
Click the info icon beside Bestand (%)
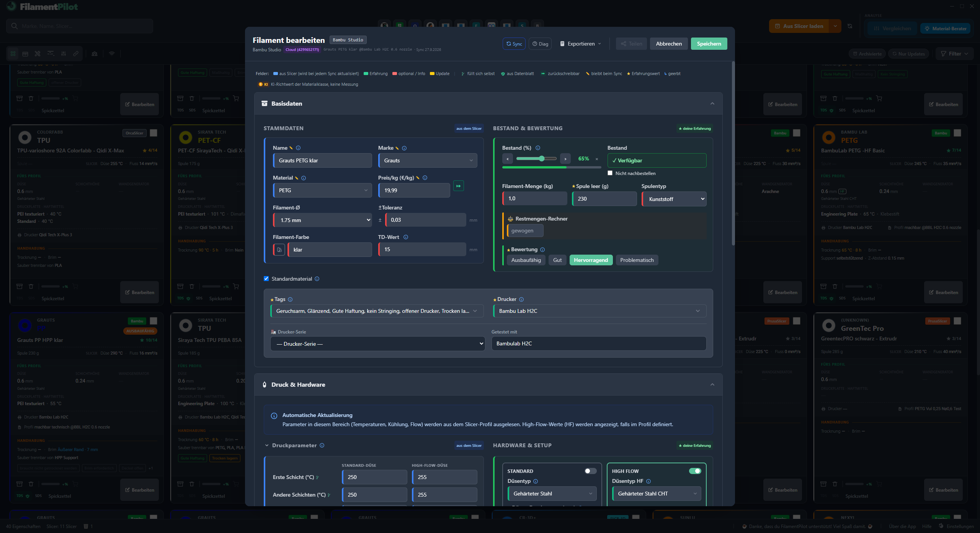click(x=538, y=148)
